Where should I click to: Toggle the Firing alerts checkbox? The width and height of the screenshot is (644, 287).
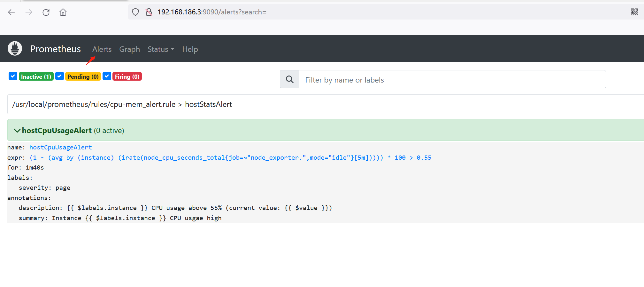107,76
